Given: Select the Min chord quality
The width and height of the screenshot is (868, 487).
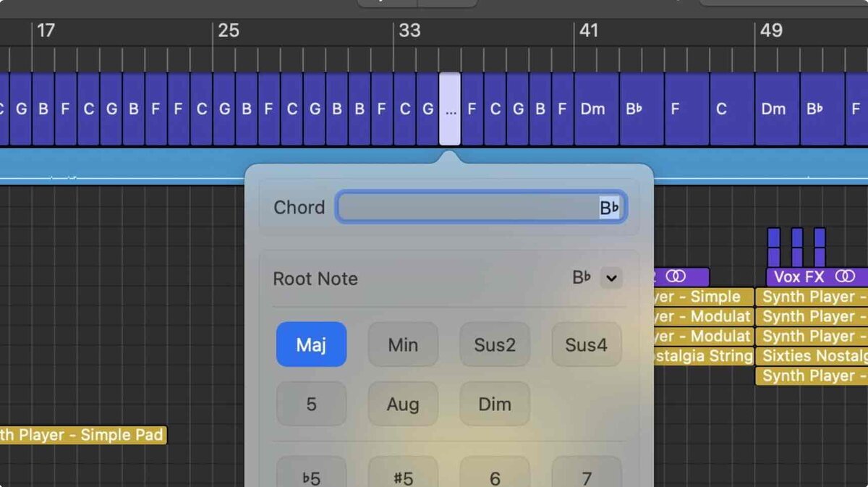Looking at the screenshot, I should pyautogui.click(x=403, y=344).
